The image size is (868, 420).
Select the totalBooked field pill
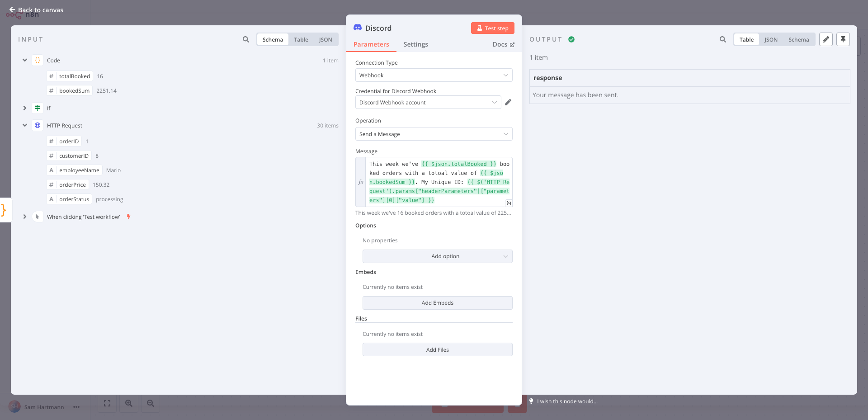70,76
